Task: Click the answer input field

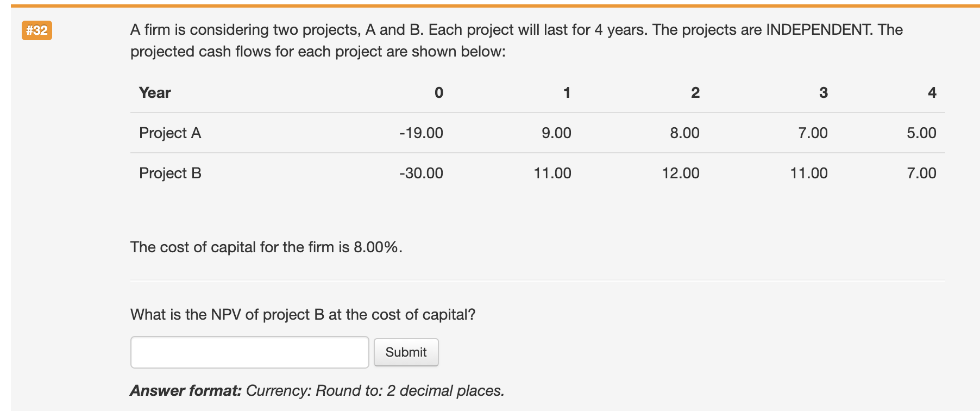Action: click(249, 352)
